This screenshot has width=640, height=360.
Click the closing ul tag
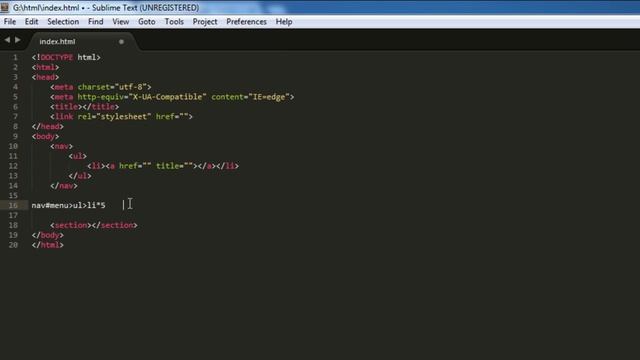[x=80, y=176]
